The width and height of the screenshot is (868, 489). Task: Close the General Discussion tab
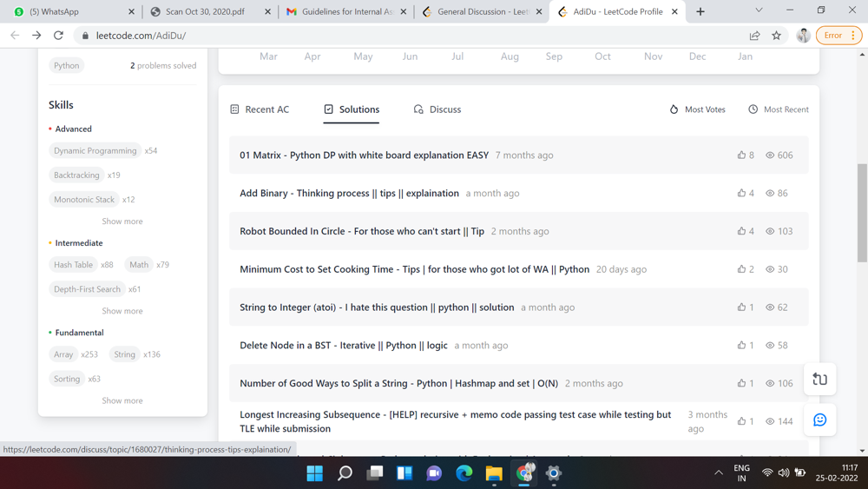539,11
